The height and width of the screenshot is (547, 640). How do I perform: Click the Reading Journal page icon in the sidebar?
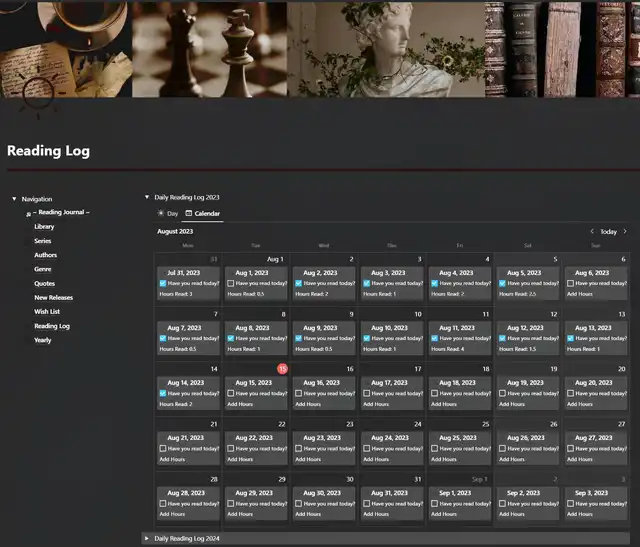tap(28, 213)
